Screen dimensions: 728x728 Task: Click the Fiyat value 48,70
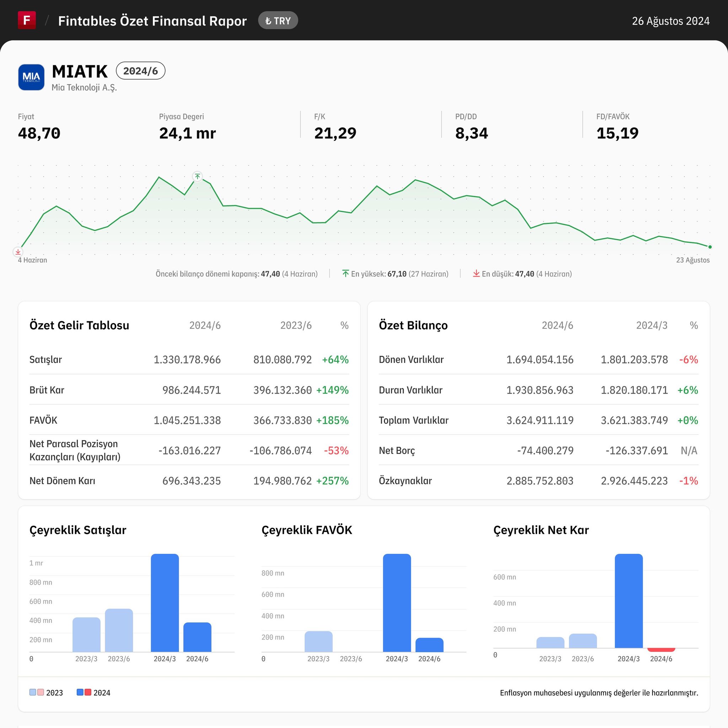39,133
